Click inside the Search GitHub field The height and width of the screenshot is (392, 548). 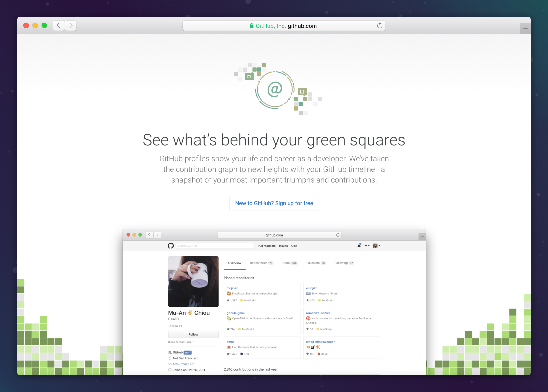(x=215, y=245)
